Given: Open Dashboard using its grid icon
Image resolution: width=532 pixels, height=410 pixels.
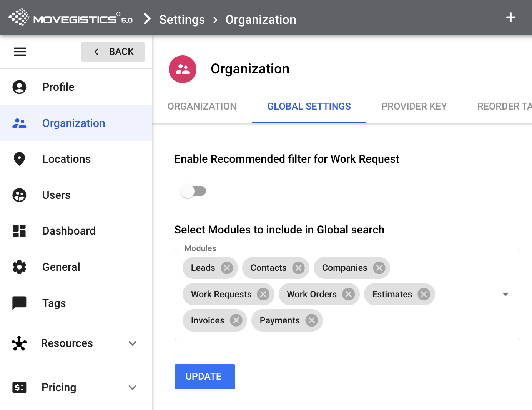Looking at the screenshot, I should point(19,231).
